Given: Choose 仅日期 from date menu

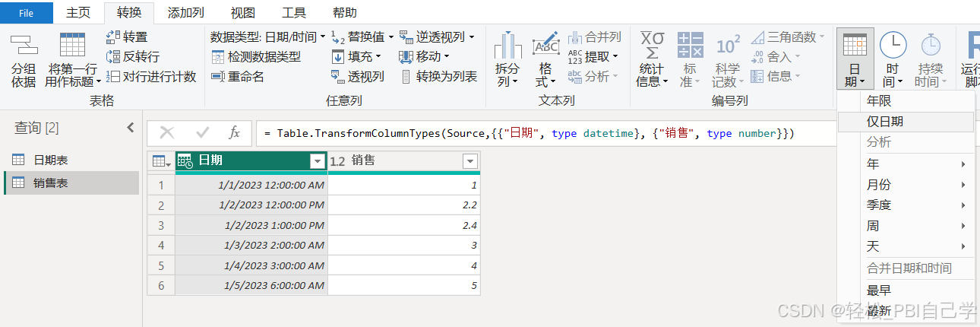Looking at the screenshot, I should coord(906,122).
